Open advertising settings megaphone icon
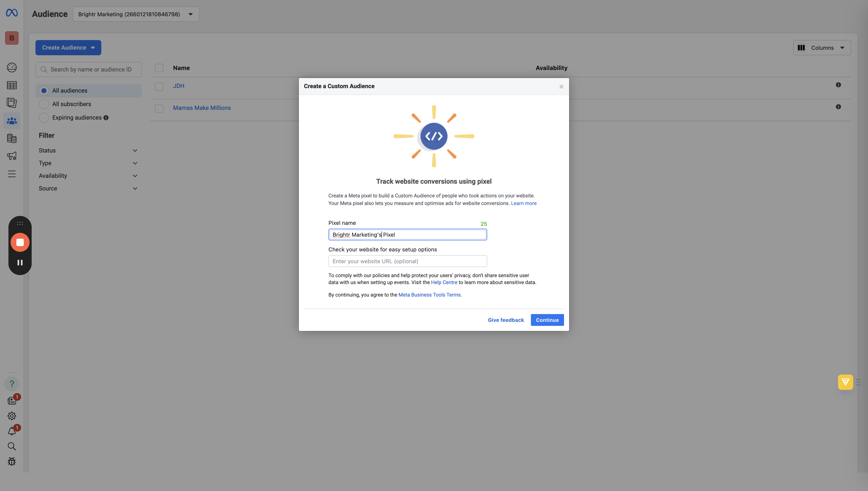The height and width of the screenshot is (491, 868). click(12, 156)
